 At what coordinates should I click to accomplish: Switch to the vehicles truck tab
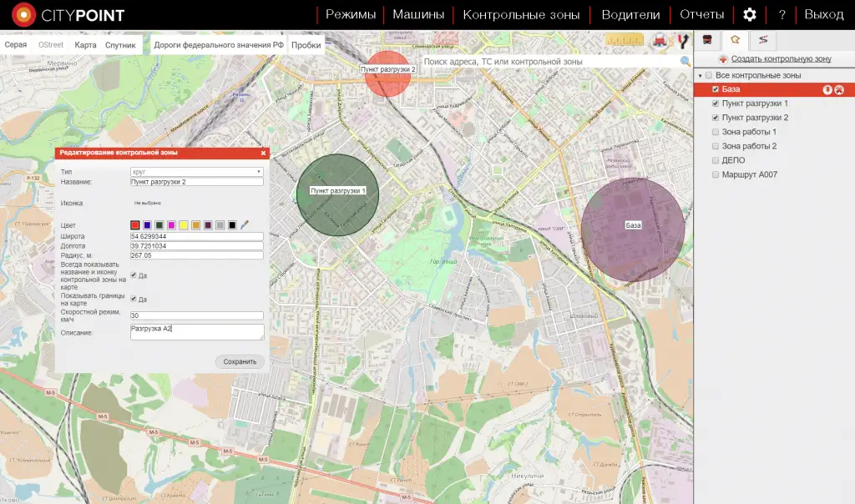tap(708, 40)
